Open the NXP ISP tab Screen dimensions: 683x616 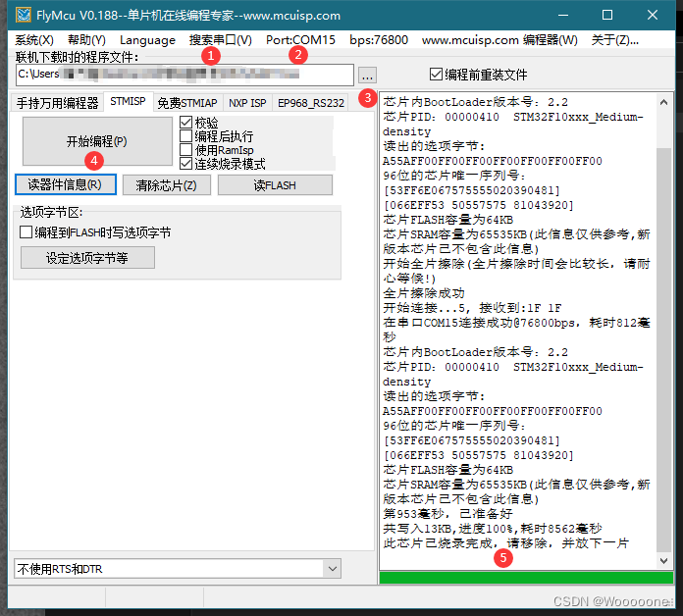[x=247, y=103]
